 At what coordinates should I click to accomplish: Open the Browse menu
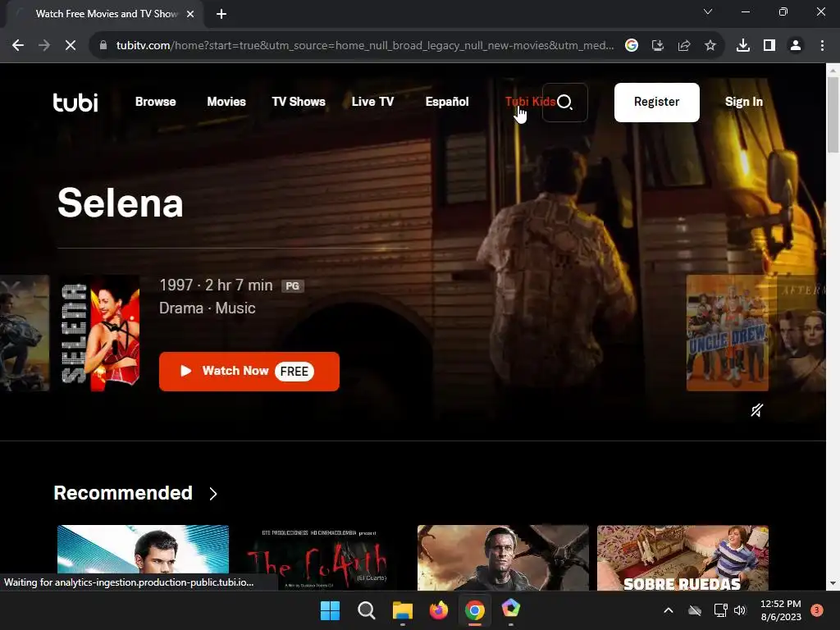[x=155, y=102]
